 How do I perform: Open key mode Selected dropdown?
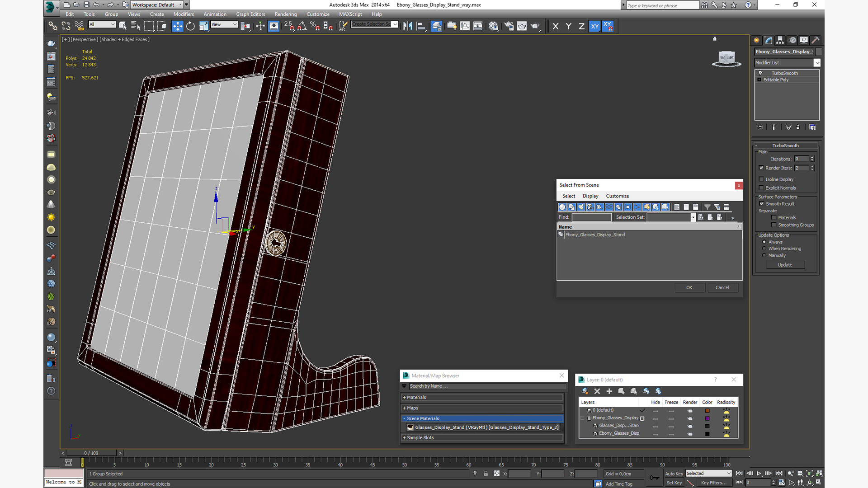[708, 474]
